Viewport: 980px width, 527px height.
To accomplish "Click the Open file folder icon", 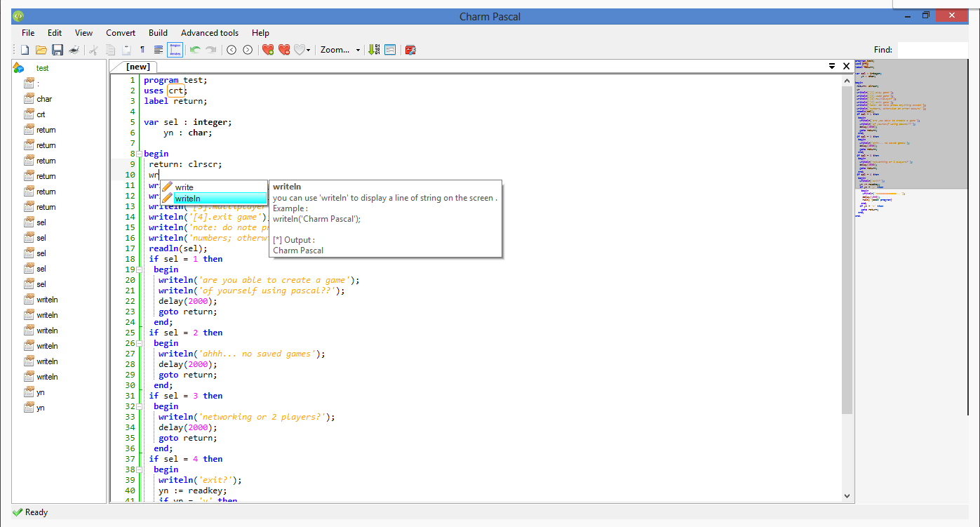I will 41,50.
